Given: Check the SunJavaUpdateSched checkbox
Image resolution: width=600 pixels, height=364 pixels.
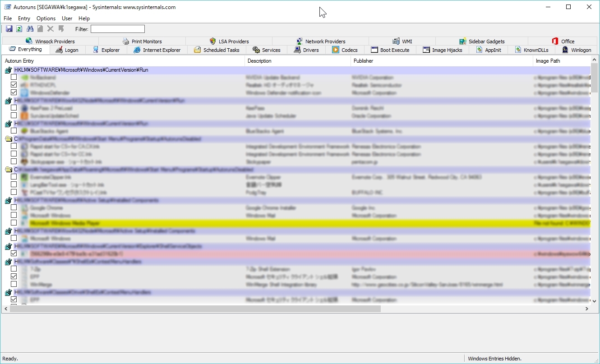Looking at the screenshot, I should click(14, 115).
